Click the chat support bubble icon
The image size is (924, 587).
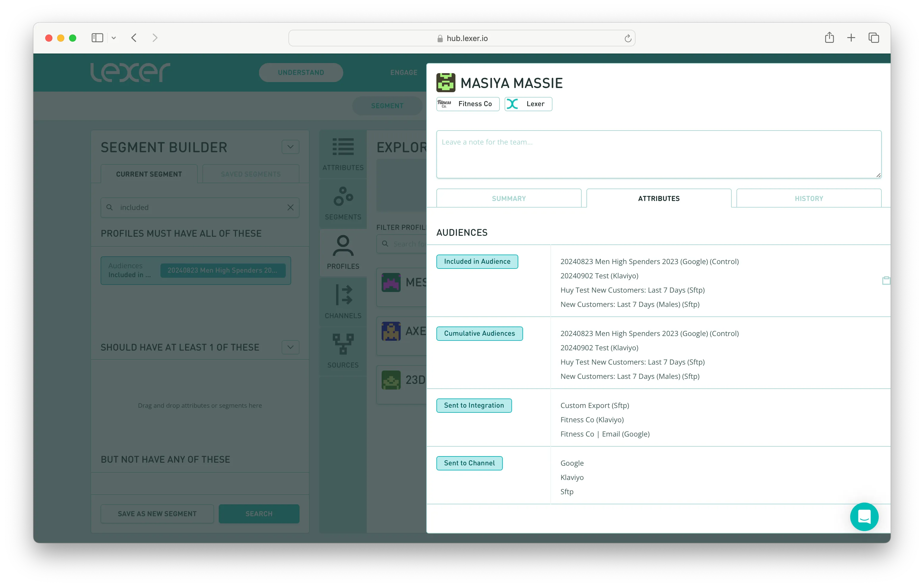click(864, 517)
